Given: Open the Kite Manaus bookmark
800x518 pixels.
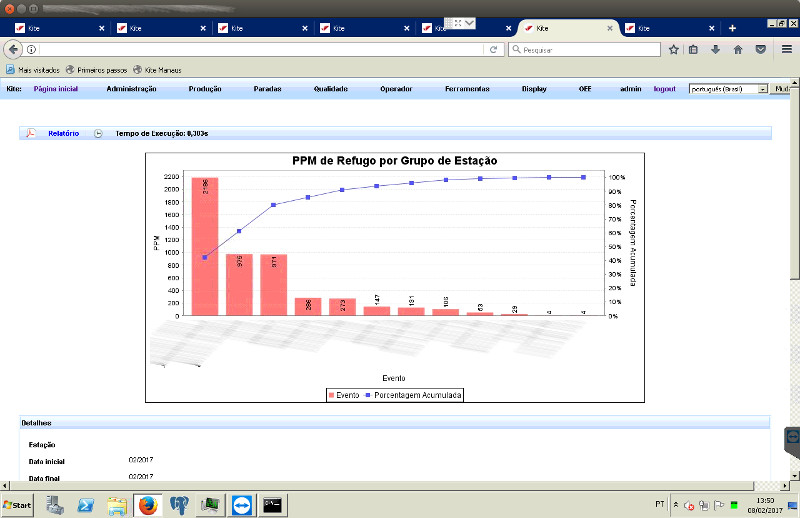Looking at the screenshot, I should (157, 70).
